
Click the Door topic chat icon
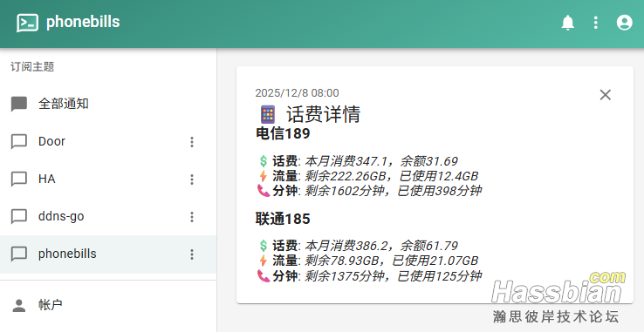pyautogui.click(x=19, y=142)
